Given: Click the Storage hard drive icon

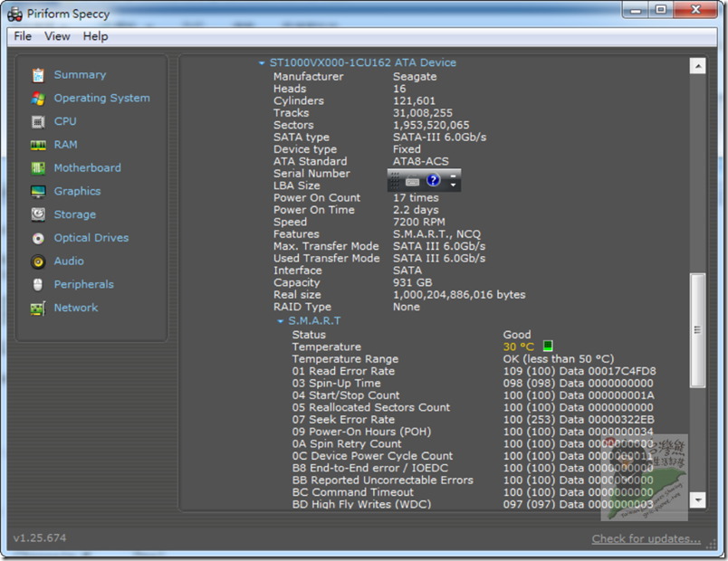Looking at the screenshot, I should pos(38,214).
